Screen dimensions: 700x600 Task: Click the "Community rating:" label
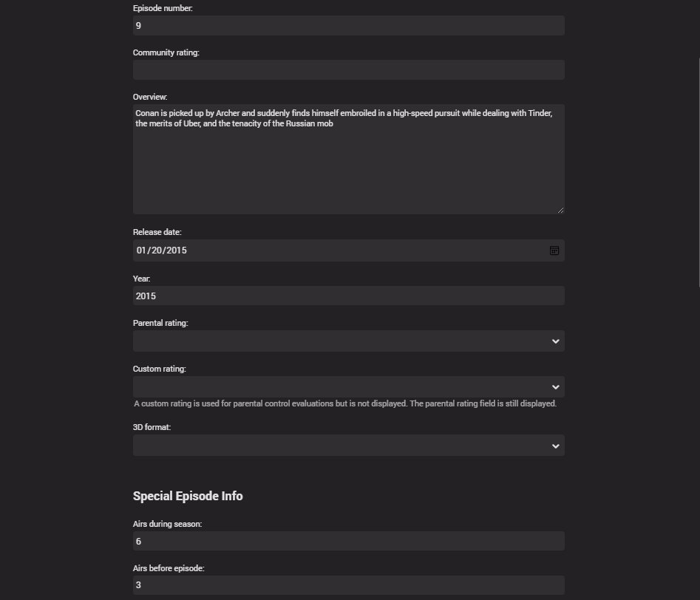point(166,52)
